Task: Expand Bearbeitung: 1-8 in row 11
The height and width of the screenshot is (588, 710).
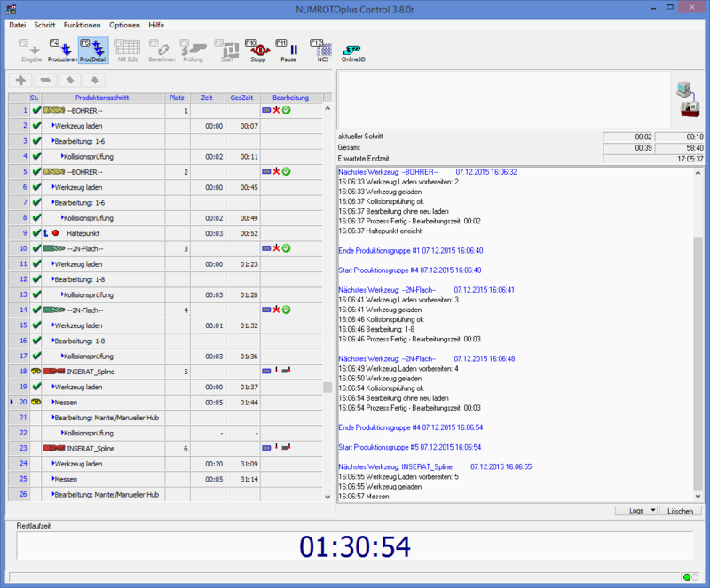Action: (x=53, y=279)
